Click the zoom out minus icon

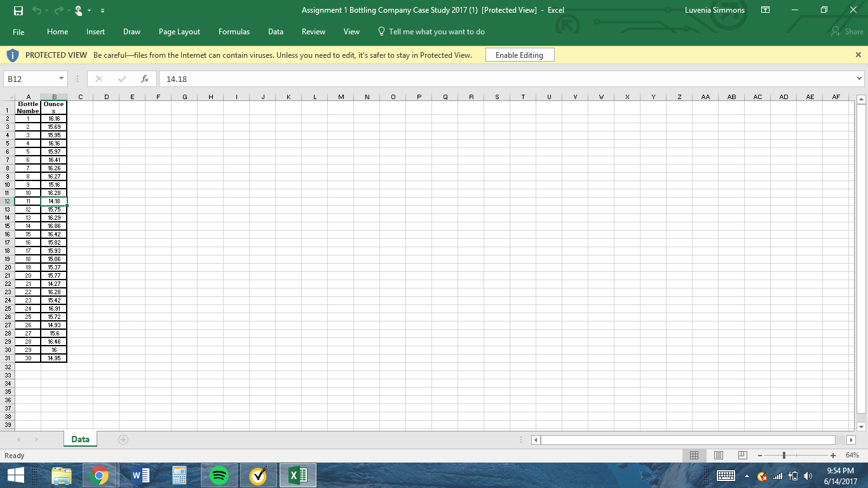click(759, 456)
